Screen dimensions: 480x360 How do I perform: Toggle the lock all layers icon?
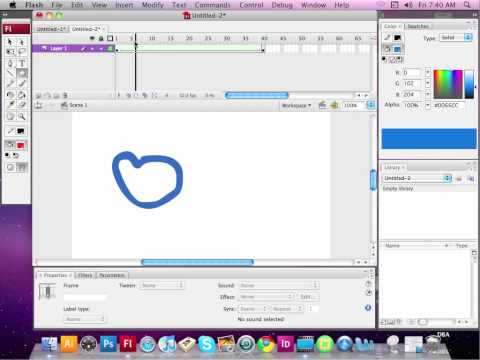tap(101, 38)
